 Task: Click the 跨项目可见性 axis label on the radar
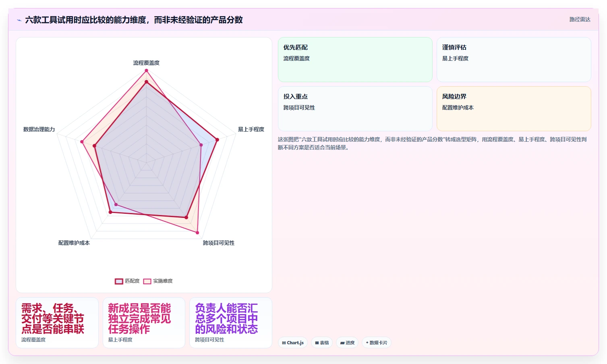(x=219, y=243)
